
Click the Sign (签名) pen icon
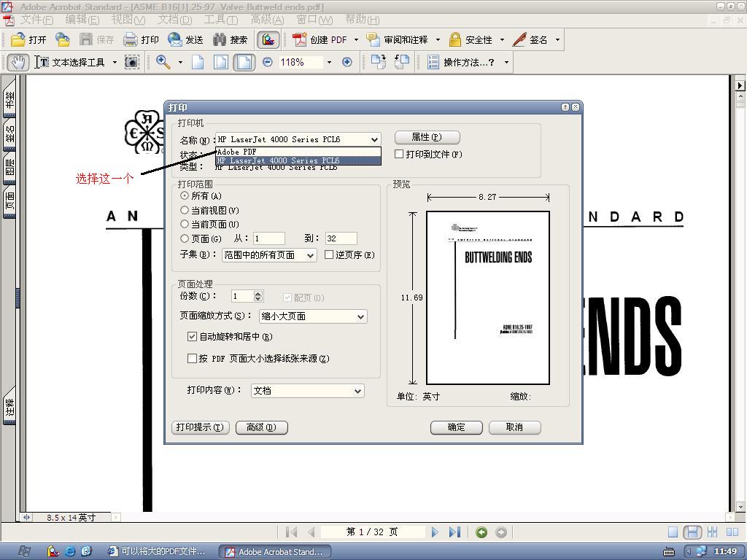[519, 39]
